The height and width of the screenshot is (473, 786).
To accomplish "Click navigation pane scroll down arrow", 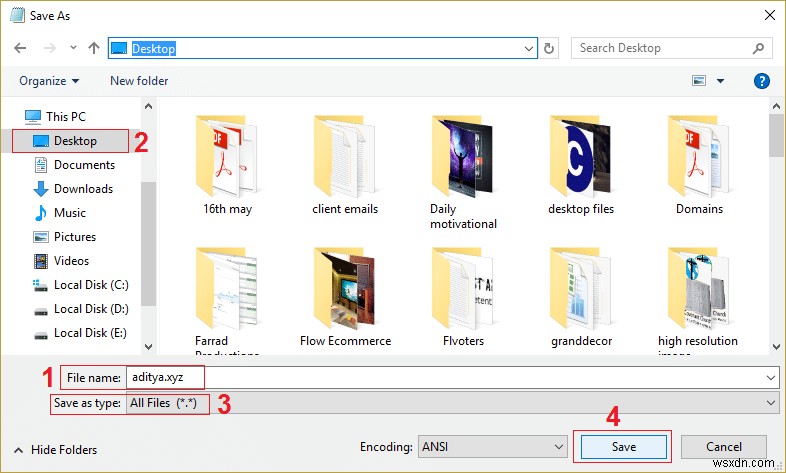I will pos(148,346).
